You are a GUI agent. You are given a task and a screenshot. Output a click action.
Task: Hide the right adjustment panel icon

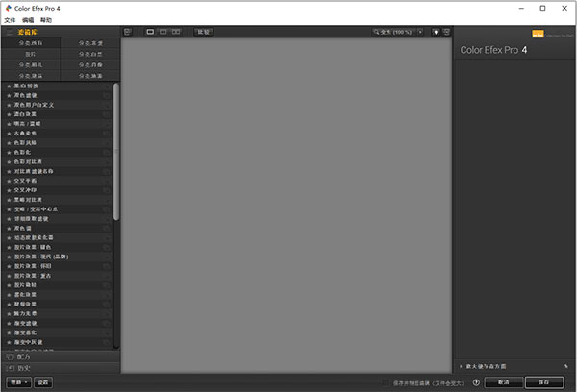[x=447, y=32]
